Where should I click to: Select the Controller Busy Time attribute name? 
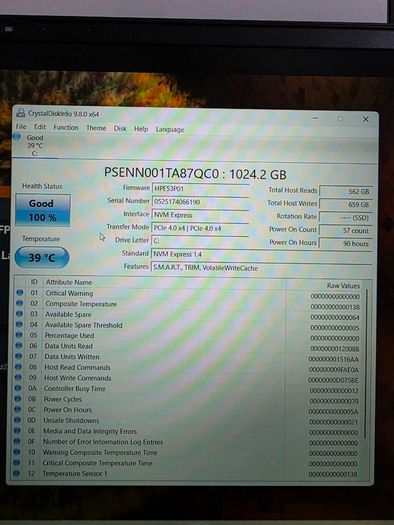tap(75, 388)
